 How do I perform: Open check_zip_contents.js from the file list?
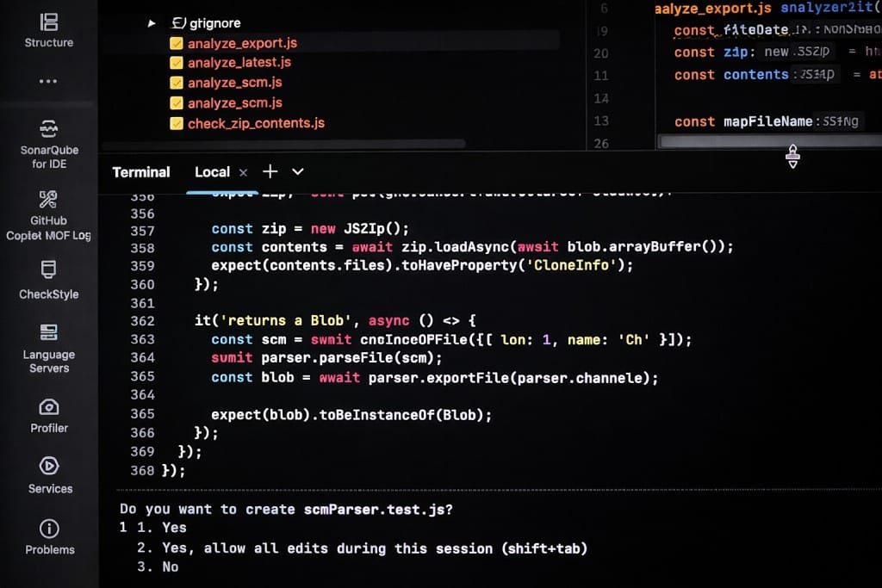click(256, 123)
